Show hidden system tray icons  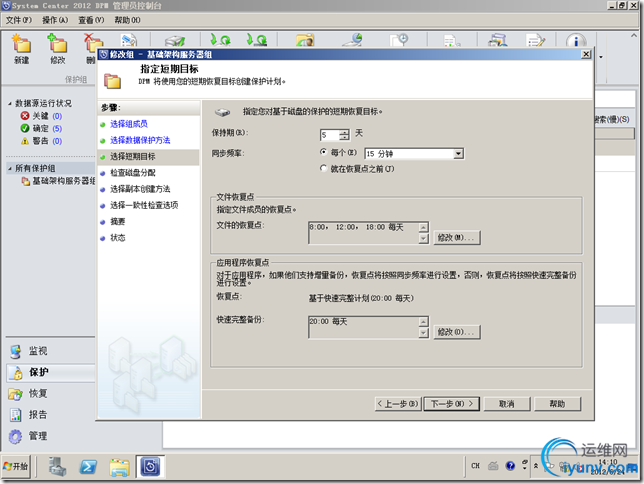536,466
